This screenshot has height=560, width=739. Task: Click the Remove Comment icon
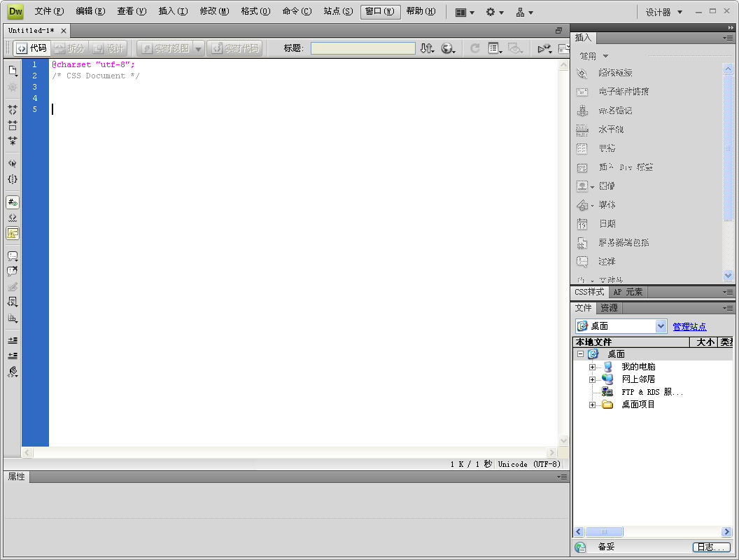coord(13,272)
